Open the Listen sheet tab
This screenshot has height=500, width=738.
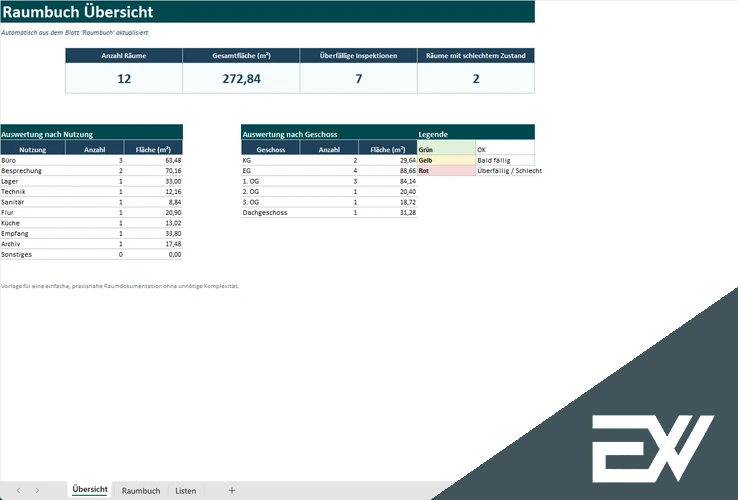click(185, 491)
